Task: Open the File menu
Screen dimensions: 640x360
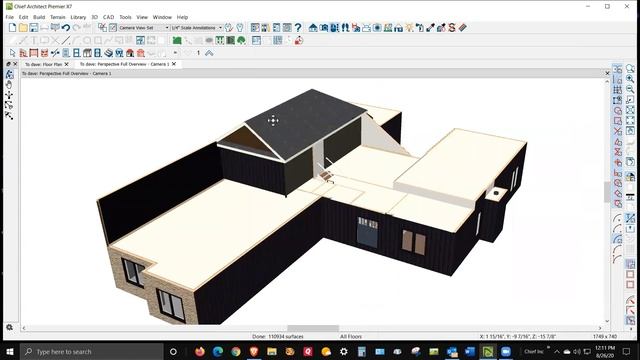Action: [x=10, y=17]
